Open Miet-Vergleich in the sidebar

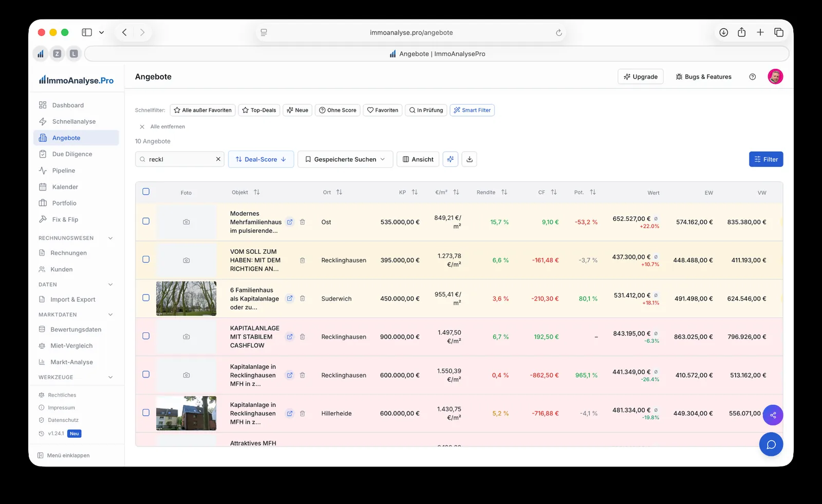point(76,346)
